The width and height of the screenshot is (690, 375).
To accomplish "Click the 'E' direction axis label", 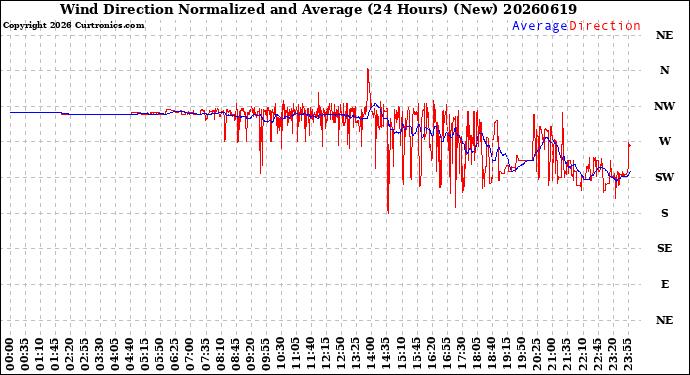I will coord(664,284).
